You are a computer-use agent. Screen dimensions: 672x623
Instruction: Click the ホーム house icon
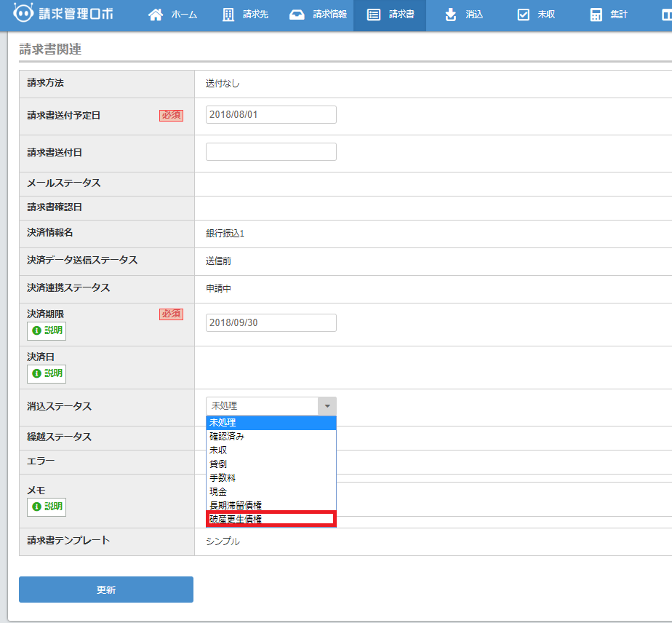pos(156,15)
